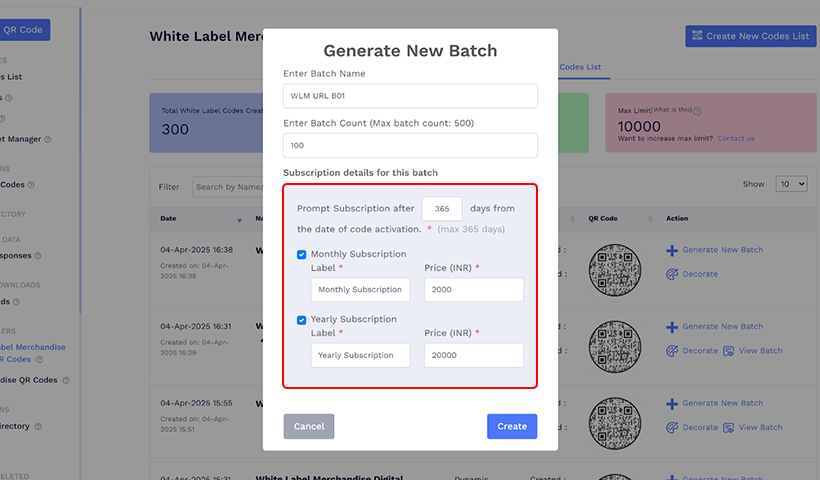Click the plus icon in the second Action row
This screenshot has width=820, height=480.
(672, 327)
